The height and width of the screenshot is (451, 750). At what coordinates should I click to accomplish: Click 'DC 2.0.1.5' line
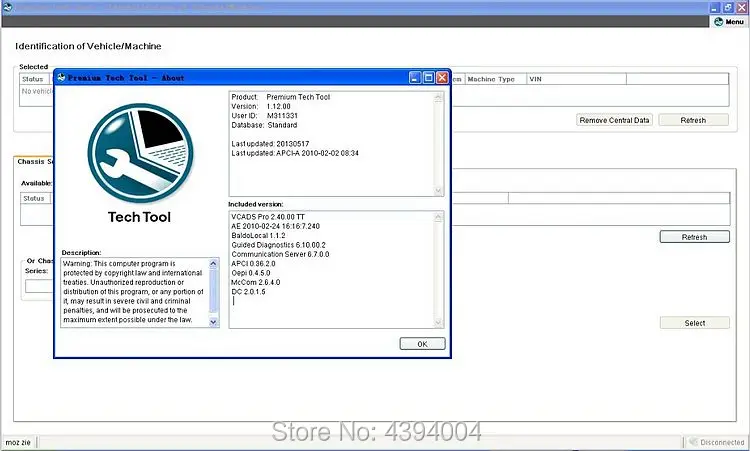pyautogui.click(x=248, y=292)
